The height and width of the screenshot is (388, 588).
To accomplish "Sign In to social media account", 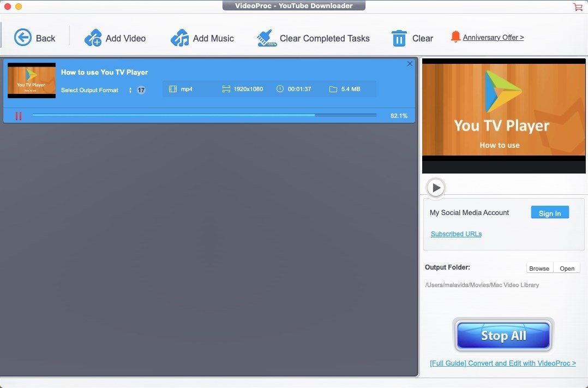I will click(x=550, y=212).
